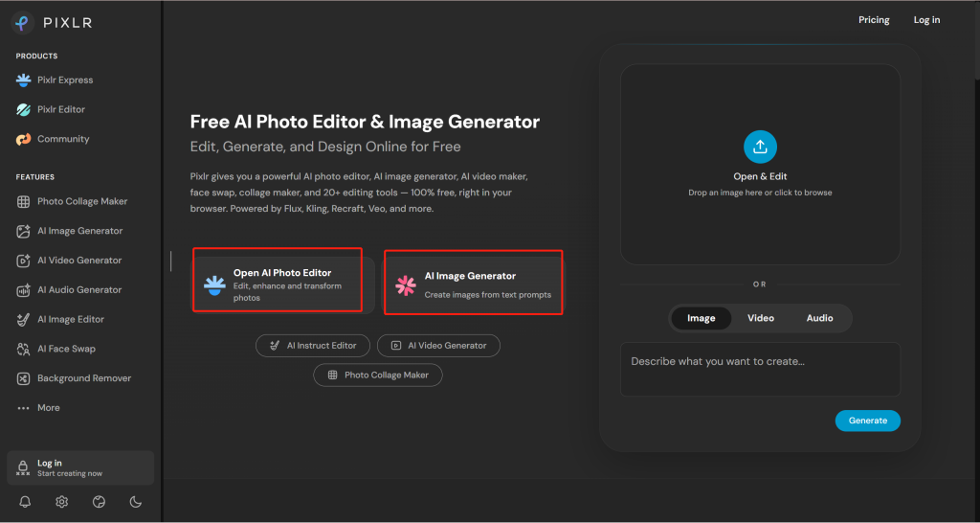Expand the More features item
980x523 pixels.
coord(38,407)
